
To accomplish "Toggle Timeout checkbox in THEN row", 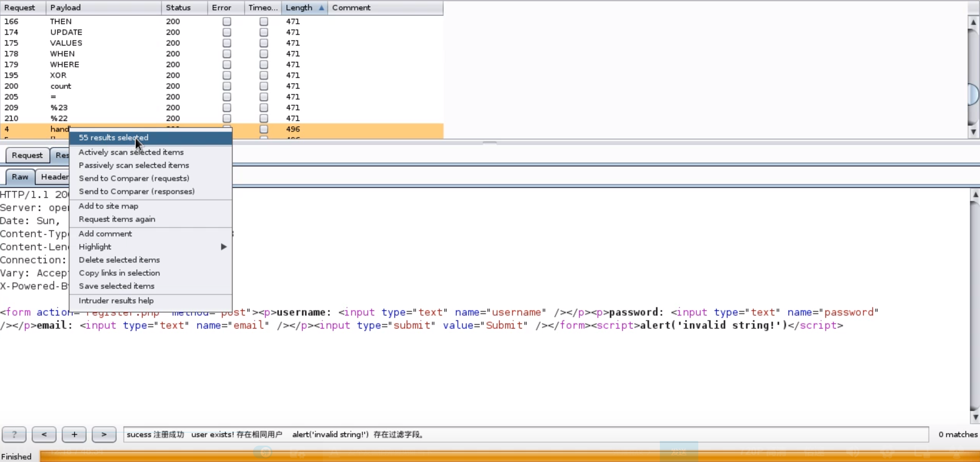I will pos(264,22).
